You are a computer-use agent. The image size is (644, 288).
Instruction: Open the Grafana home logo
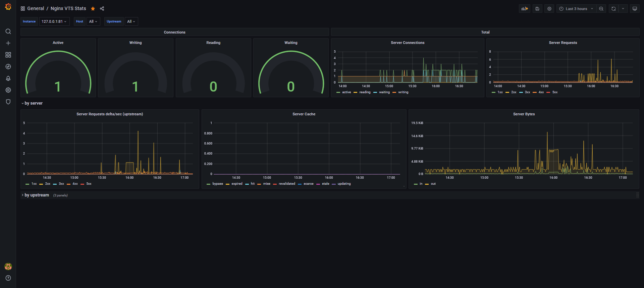tap(8, 7)
